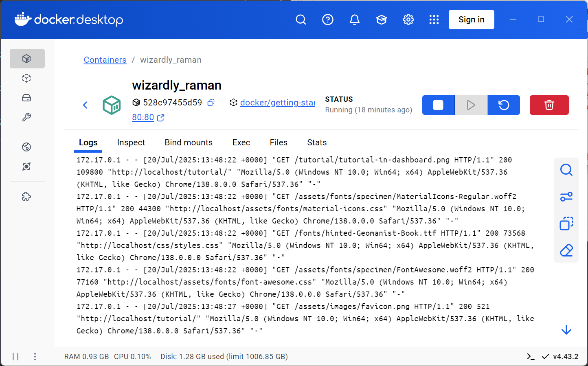Open the three-dot menu in the status bar
This screenshot has width=588, height=366.
[35, 356]
